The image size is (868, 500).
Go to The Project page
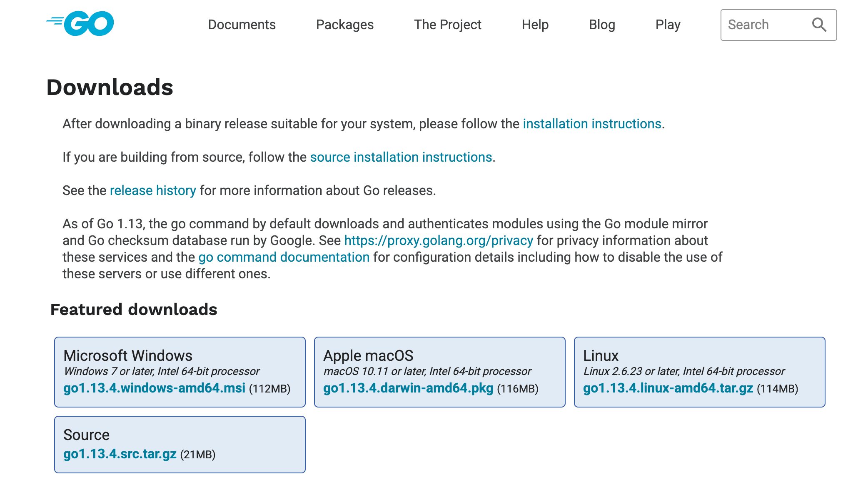pos(447,25)
